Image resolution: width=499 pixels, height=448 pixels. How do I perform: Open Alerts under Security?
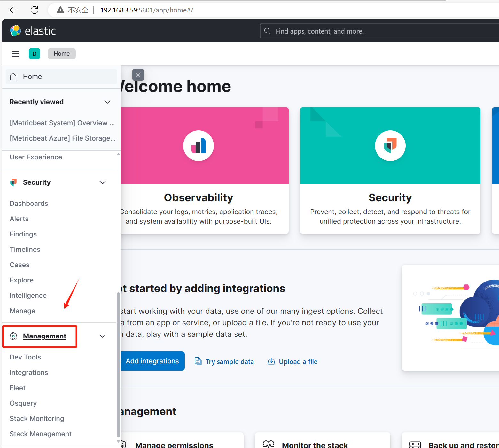[x=19, y=219]
